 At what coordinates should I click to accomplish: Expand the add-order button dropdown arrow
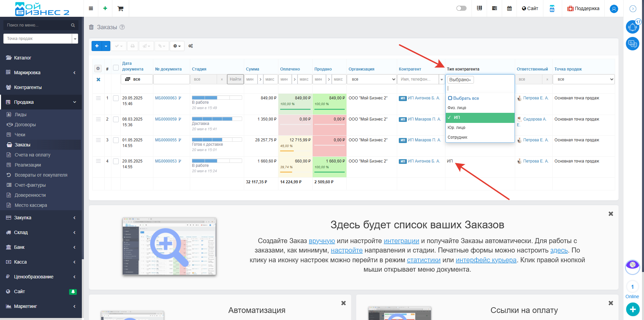[106, 46]
